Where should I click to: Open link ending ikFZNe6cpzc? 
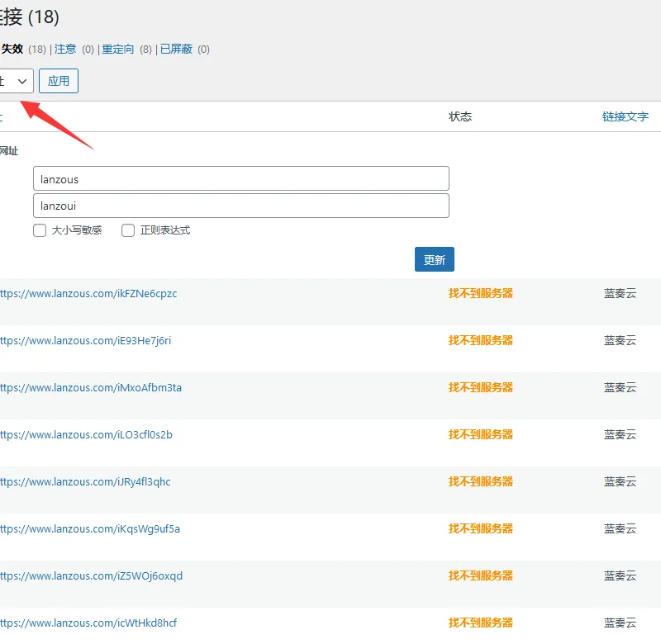coord(88,294)
